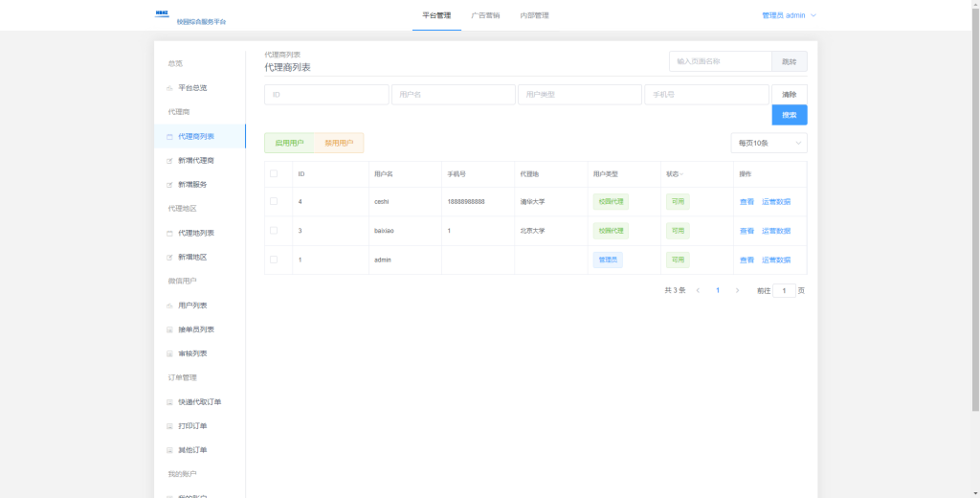Viewport: 980px width, 498px height.
Task: Click edit icon beside 新增代理商
Action: pyautogui.click(x=169, y=161)
